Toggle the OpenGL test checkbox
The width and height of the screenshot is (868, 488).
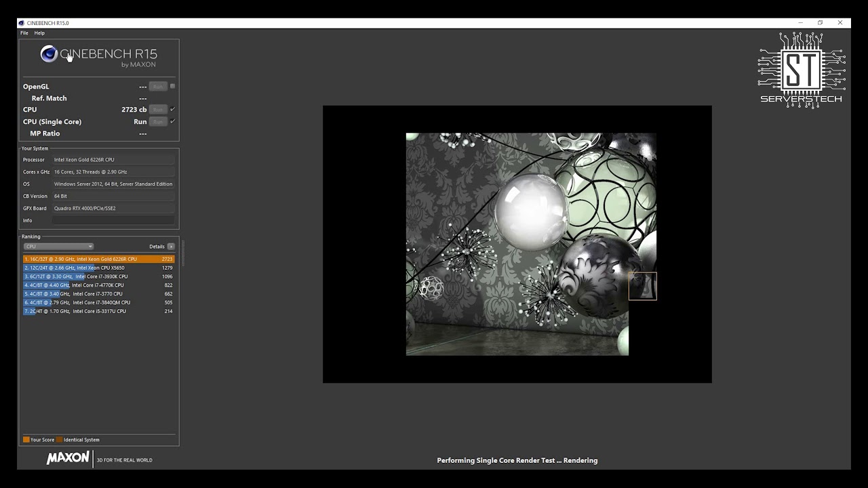(x=172, y=86)
